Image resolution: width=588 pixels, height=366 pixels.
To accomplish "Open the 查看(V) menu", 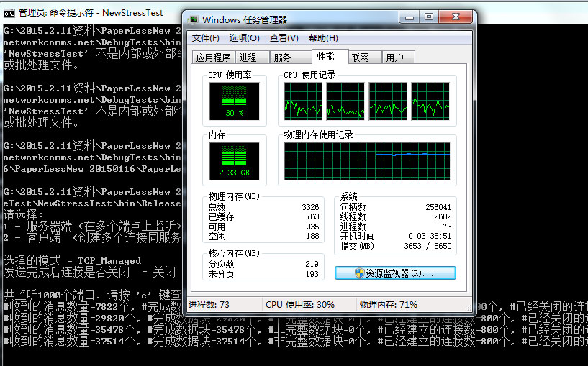I will click(x=284, y=38).
